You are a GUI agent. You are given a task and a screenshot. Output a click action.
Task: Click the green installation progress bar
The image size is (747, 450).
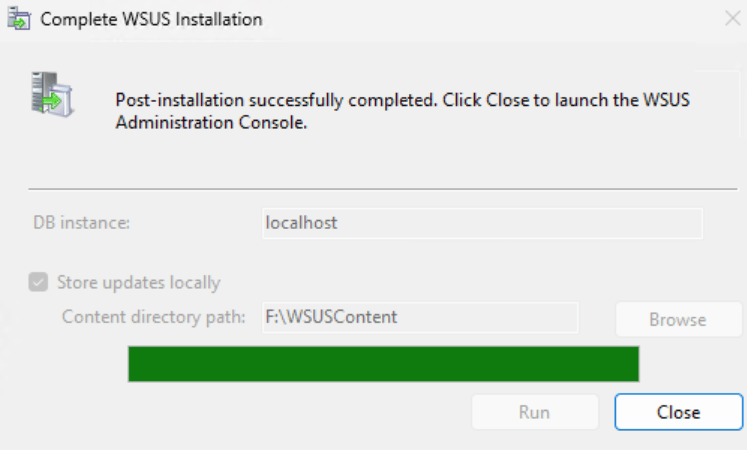click(x=383, y=364)
